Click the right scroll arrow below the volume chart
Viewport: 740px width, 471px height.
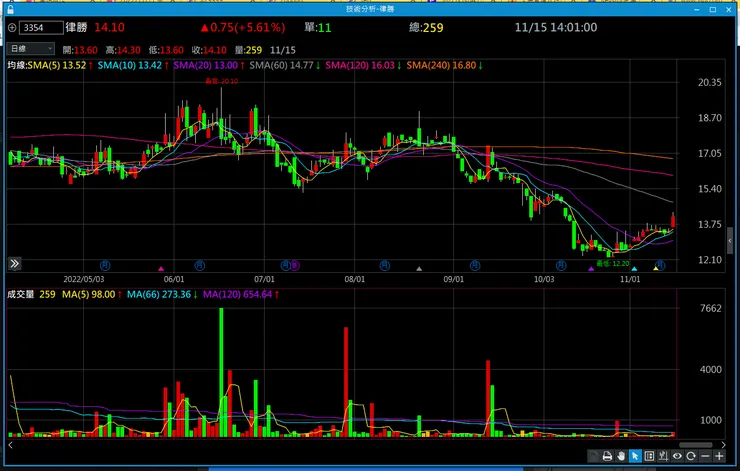(723, 445)
